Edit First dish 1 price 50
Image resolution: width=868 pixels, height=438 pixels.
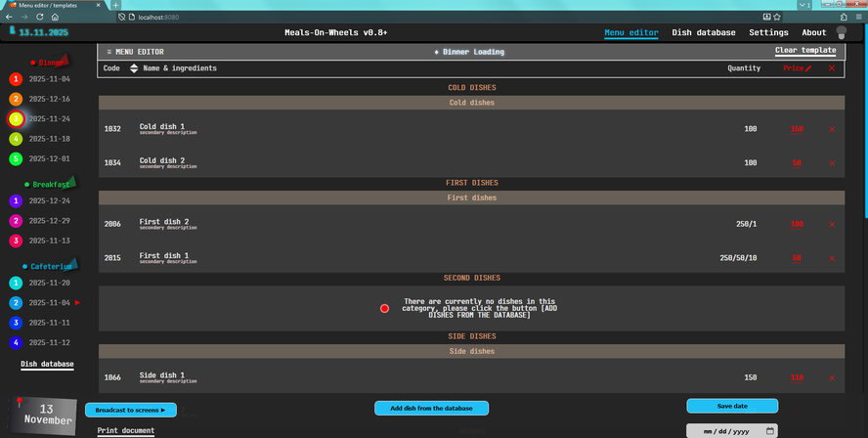[797, 258]
